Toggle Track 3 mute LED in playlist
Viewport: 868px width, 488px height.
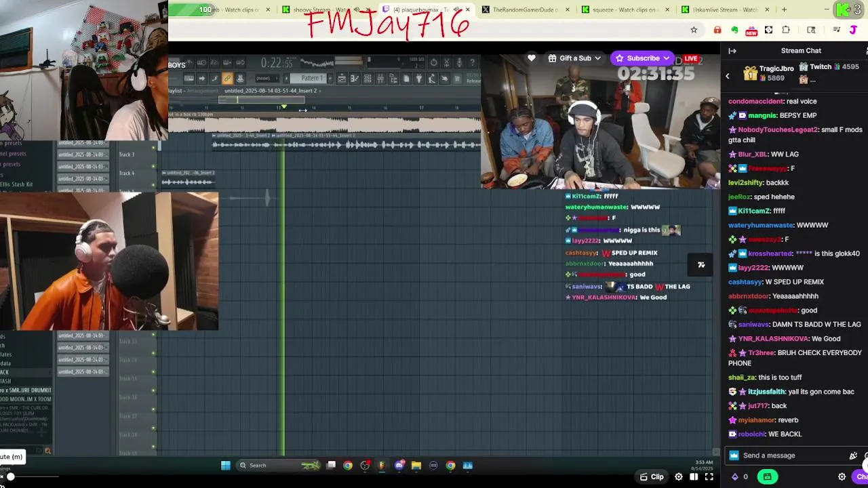153,166
